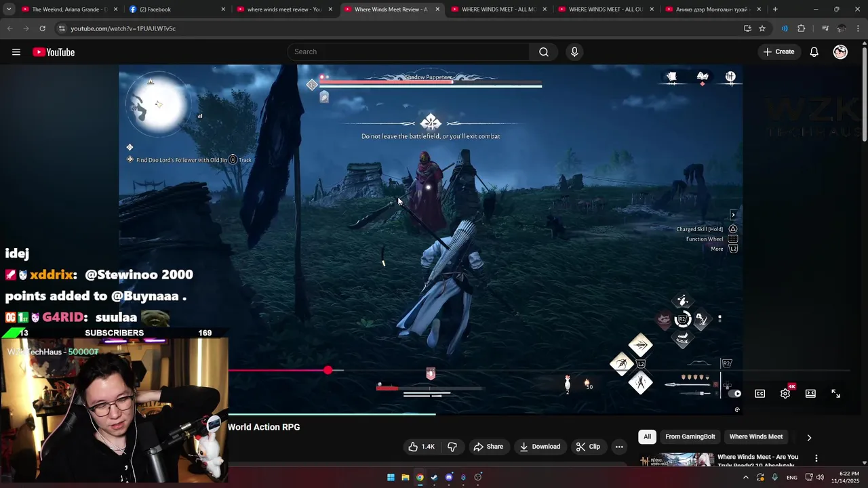Share this video
Viewport: 868px width, 488px height.
(x=488, y=447)
